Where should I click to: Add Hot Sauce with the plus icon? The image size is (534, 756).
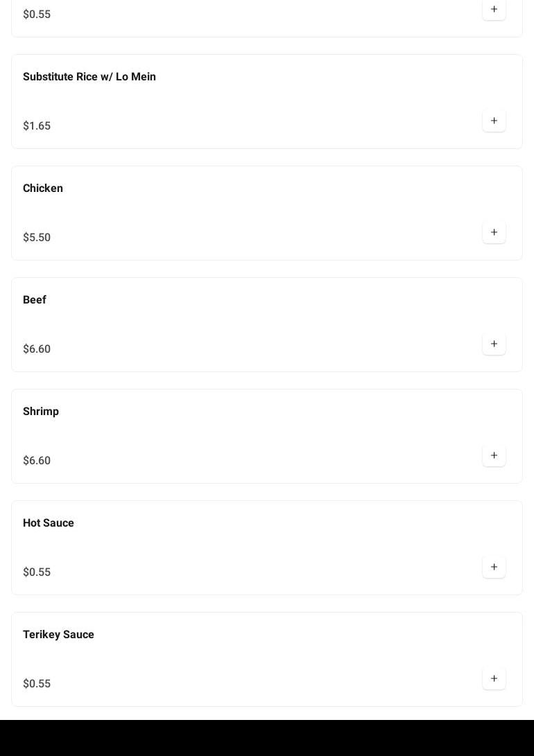point(494,567)
